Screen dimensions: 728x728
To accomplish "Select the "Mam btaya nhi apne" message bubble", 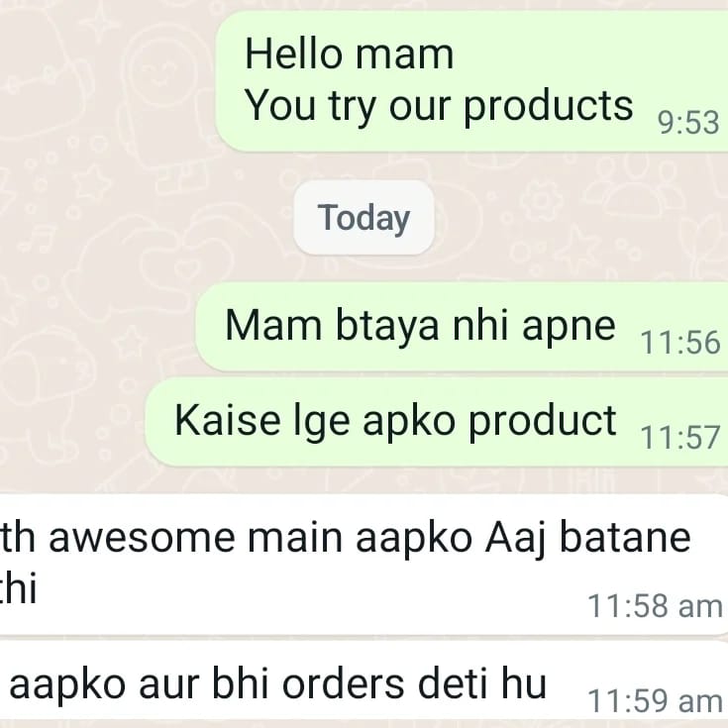I will click(462, 327).
